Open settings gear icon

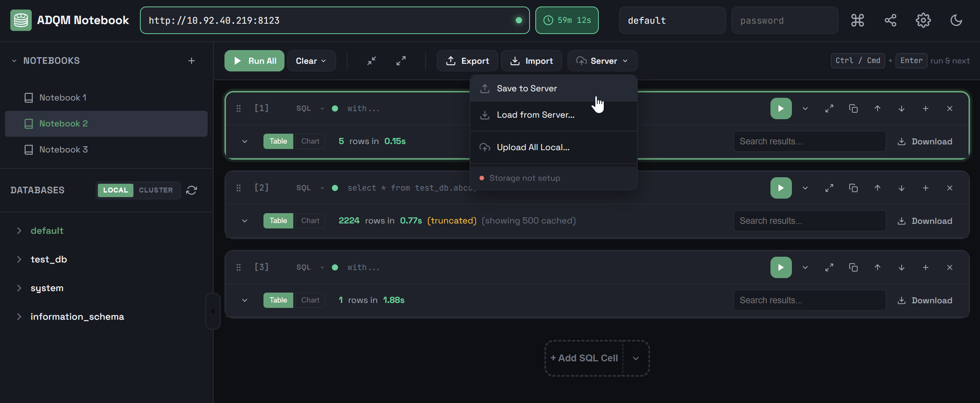923,20
